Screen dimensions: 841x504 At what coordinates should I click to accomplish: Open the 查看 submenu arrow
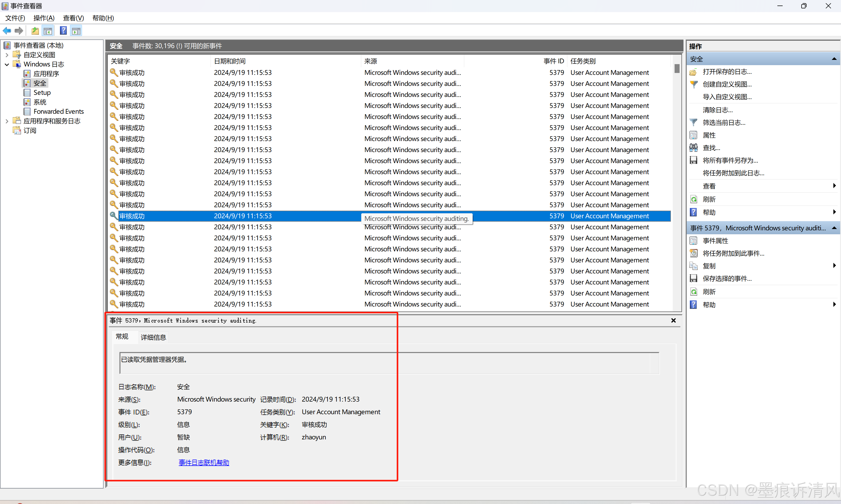click(x=834, y=186)
